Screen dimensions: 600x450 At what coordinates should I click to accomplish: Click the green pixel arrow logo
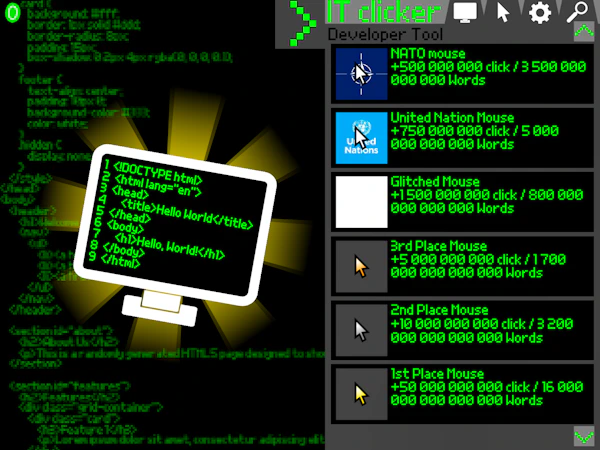(x=303, y=23)
